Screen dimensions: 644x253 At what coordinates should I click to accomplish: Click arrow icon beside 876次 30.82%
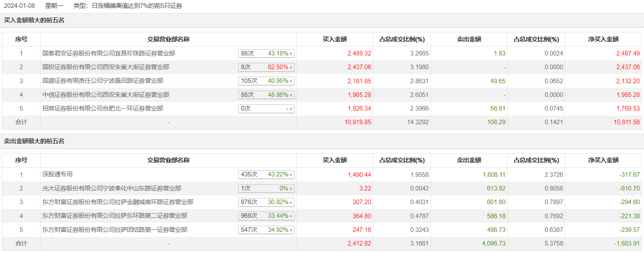(292, 202)
